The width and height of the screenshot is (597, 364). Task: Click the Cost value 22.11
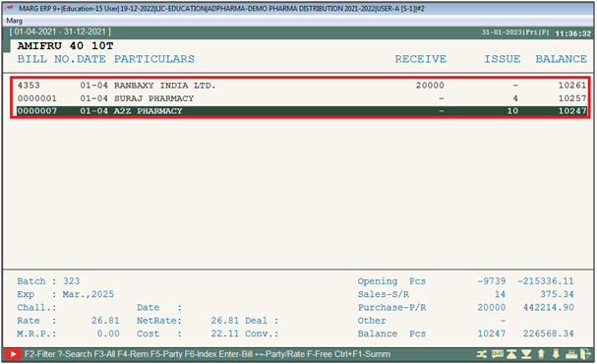pos(225,334)
